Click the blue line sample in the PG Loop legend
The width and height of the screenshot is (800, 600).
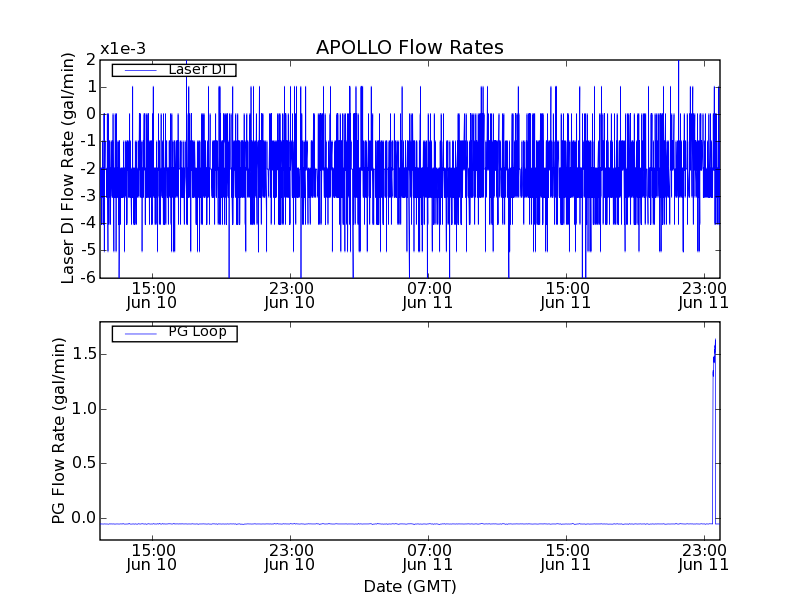point(140,334)
